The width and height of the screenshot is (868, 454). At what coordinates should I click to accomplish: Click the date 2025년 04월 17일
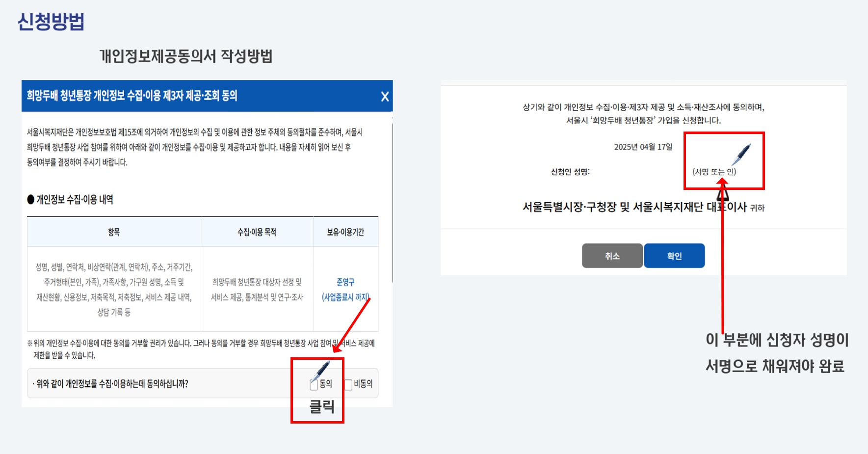click(643, 147)
